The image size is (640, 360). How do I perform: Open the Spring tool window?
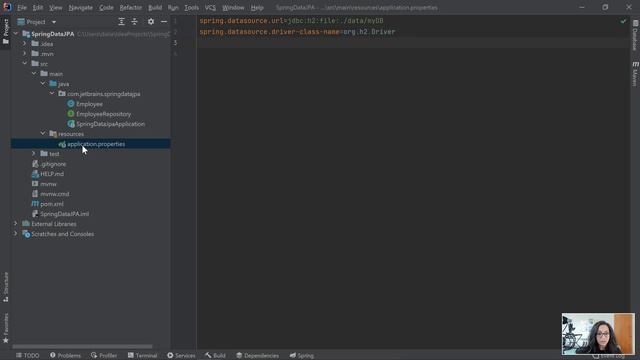(302, 356)
